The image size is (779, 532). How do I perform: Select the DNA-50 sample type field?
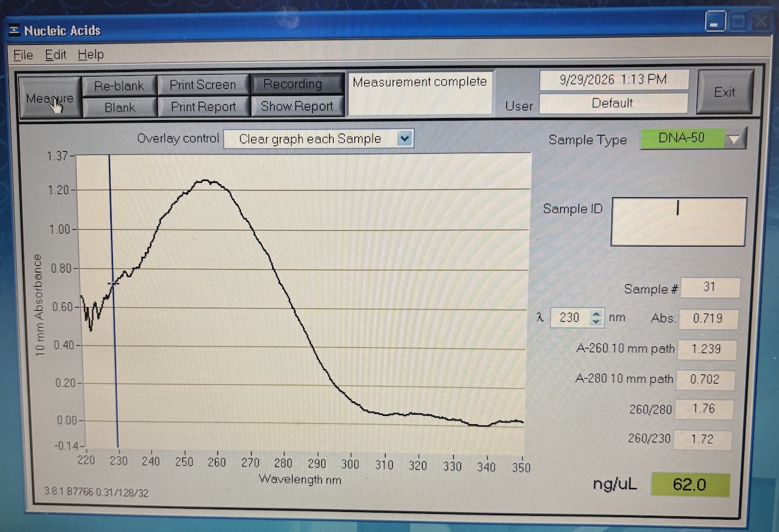[682, 138]
